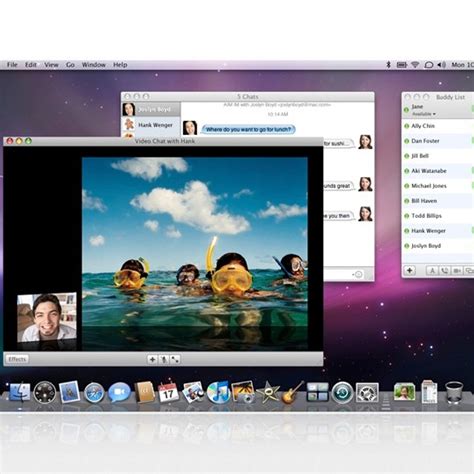Select Hank Wenger in the Buddy List

[x=438, y=231]
